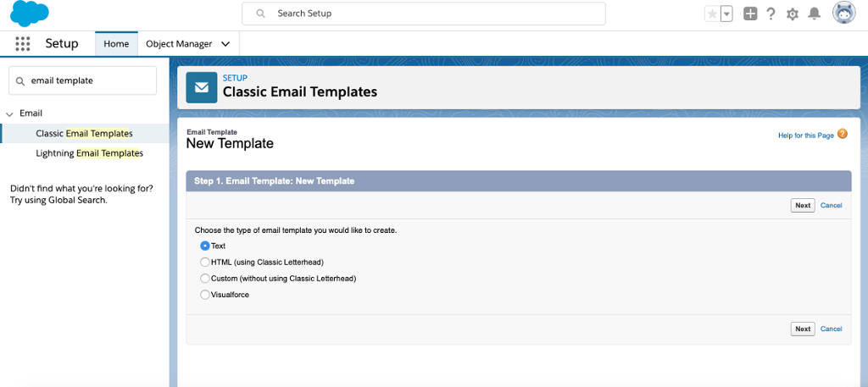Select the Visualforce template type
Viewport: 868px width, 387px height.
click(x=205, y=295)
